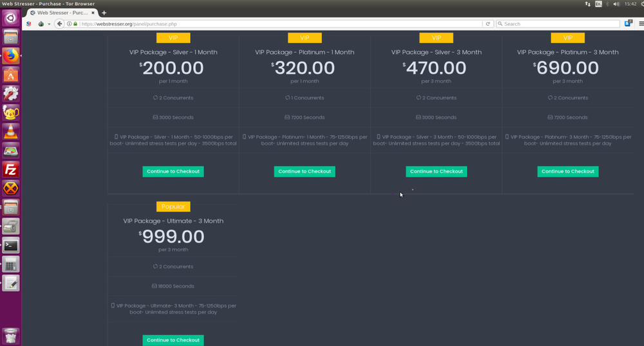Click the yellow Popular badge
Image resolution: width=644 pixels, height=346 pixels.
(173, 206)
